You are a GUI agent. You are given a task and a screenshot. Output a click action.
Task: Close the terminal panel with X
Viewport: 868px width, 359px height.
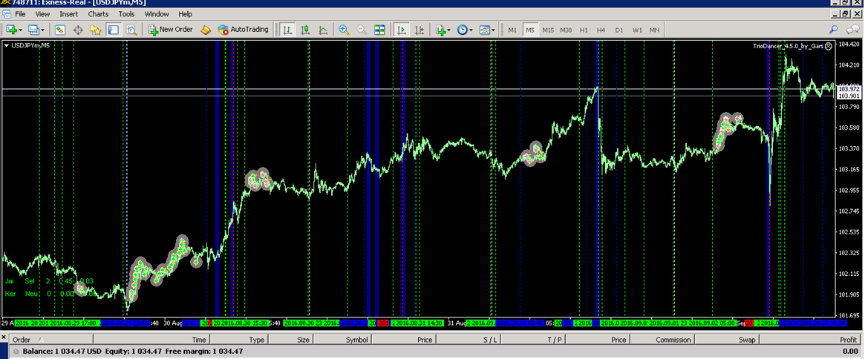[x=4, y=336]
